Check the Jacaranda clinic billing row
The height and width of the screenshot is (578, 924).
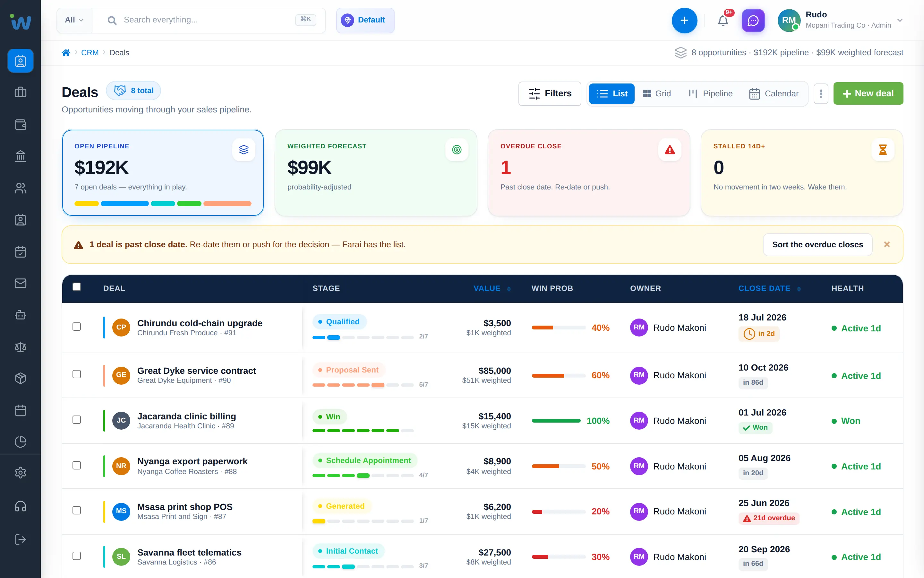77,420
